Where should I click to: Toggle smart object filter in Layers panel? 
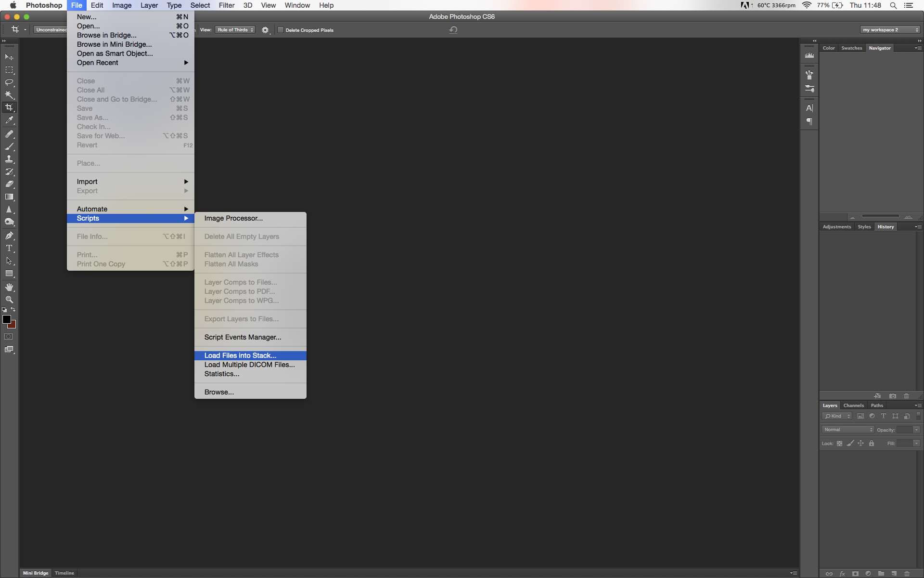(x=907, y=416)
